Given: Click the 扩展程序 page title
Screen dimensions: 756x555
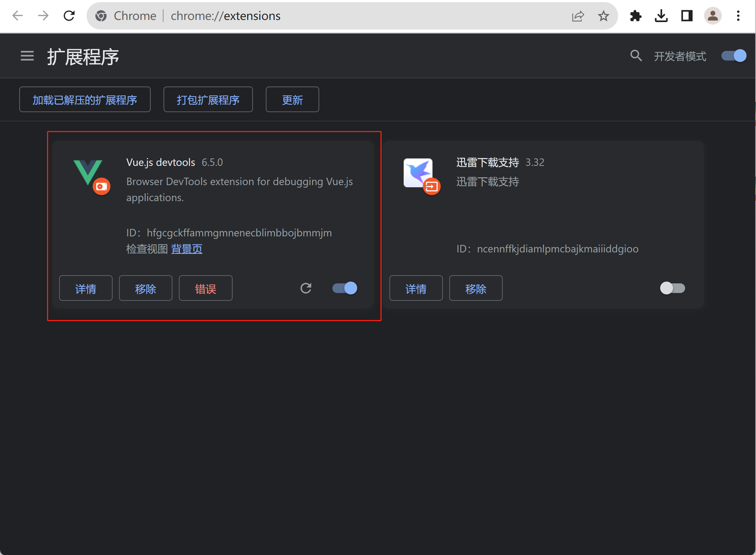Looking at the screenshot, I should click(x=83, y=57).
